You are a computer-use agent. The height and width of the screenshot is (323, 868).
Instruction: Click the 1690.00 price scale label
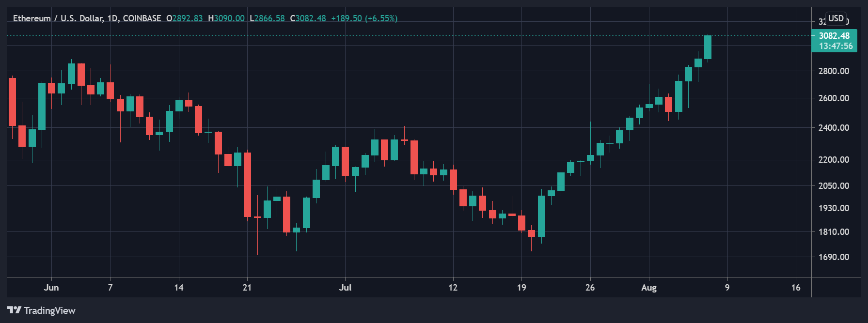coord(834,257)
